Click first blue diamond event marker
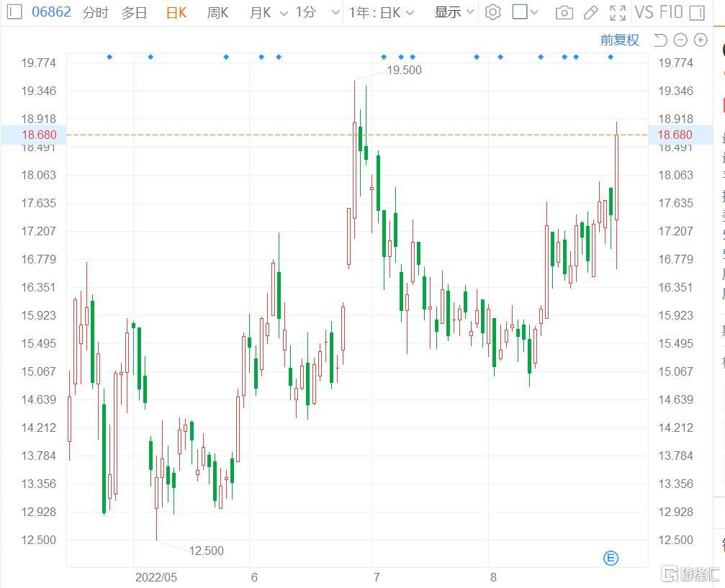Screen dimensions: 725x588 tap(109, 57)
